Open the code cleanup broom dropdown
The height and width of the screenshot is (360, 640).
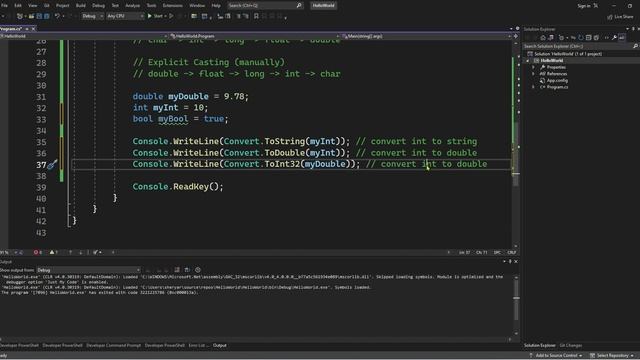click(x=97, y=253)
